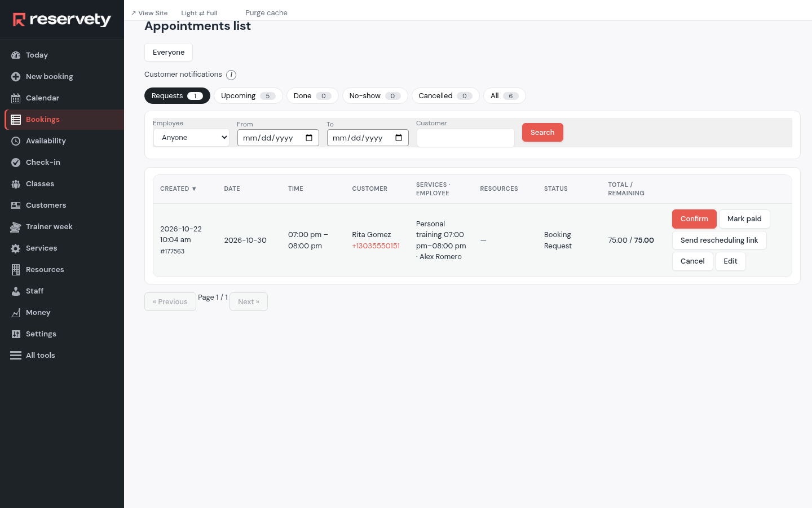812x508 pixels.
Task: Click the Search button
Action: point(542,133)
